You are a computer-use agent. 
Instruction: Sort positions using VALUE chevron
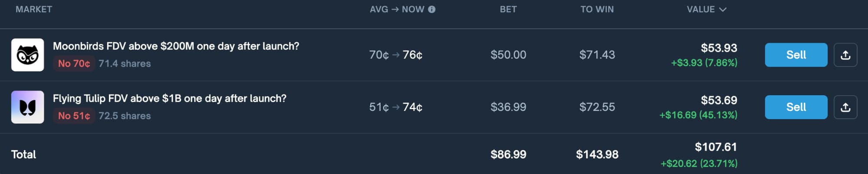tap(723, 10)
